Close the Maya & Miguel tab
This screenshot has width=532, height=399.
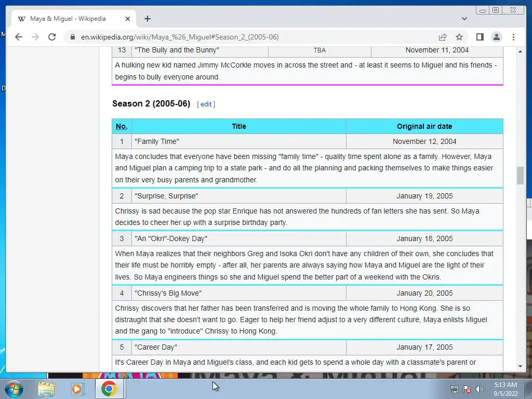[x=128, y=19]
